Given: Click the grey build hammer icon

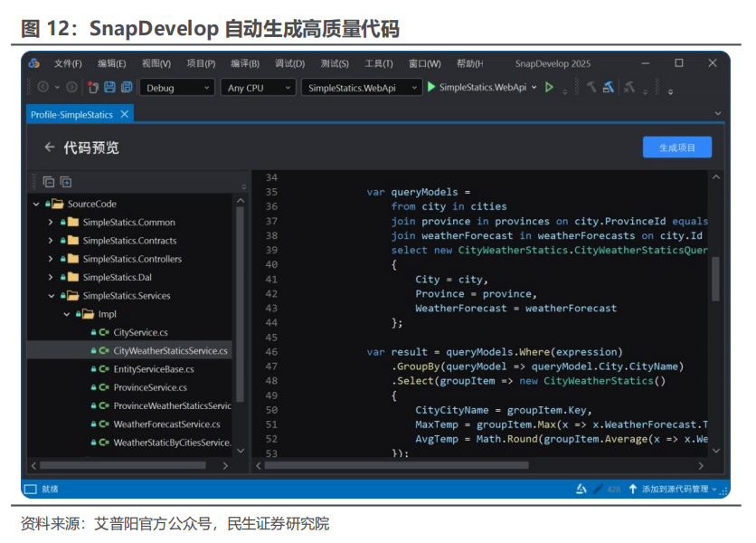Looking at the screenshot, I should point(591,87).
